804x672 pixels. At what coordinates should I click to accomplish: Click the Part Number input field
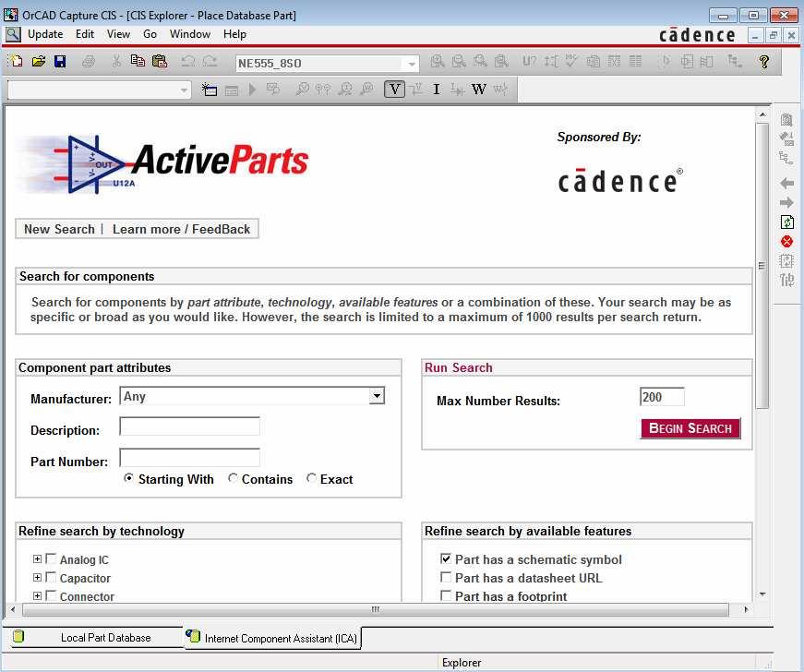point(190,458)
